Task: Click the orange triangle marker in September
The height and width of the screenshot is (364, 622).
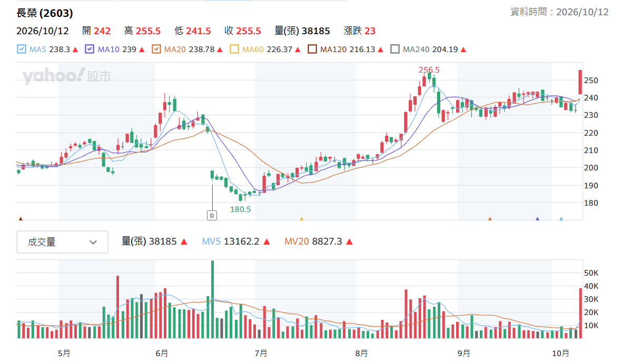Action: click(x=490, y=218)
